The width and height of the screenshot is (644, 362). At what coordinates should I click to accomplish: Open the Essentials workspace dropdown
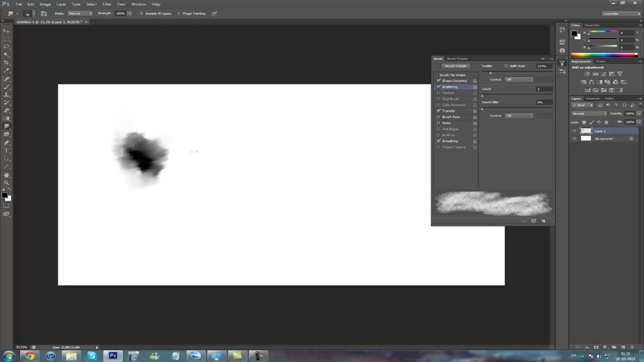[x=621, y=14]
